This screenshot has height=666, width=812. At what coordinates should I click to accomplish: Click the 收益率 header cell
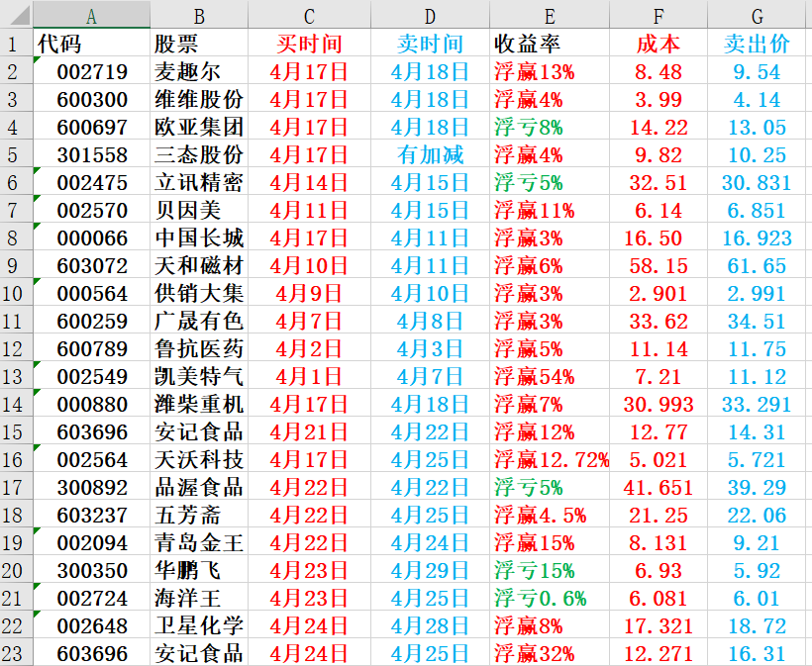550,43
